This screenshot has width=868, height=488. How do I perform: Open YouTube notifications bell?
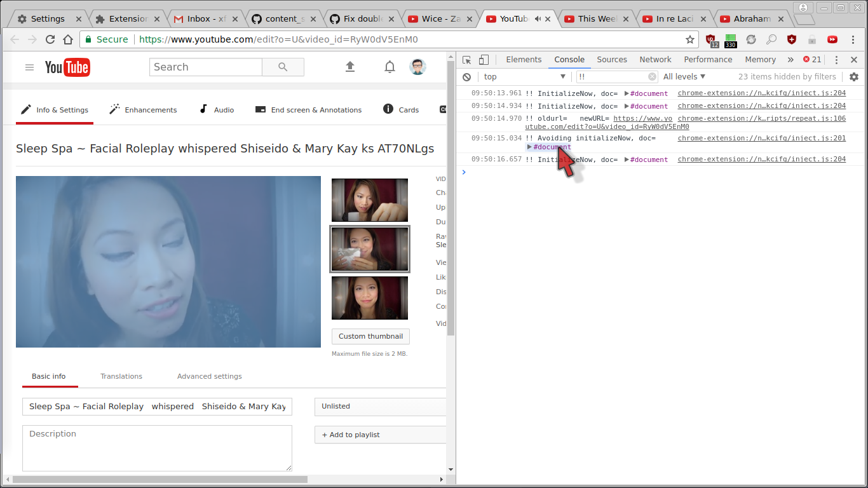pyautogui.click(x=390, y=67)
